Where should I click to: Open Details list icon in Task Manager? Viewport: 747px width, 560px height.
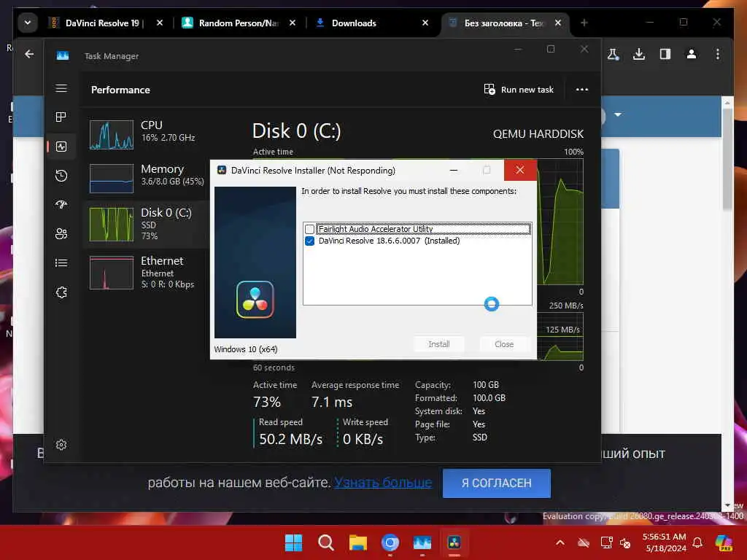(x=61, y=262)
